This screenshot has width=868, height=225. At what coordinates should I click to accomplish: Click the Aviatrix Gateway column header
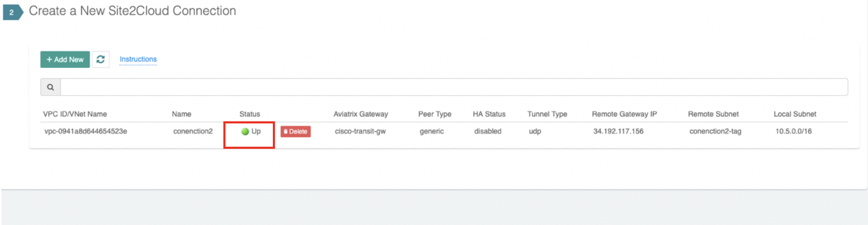pos(360,114)
